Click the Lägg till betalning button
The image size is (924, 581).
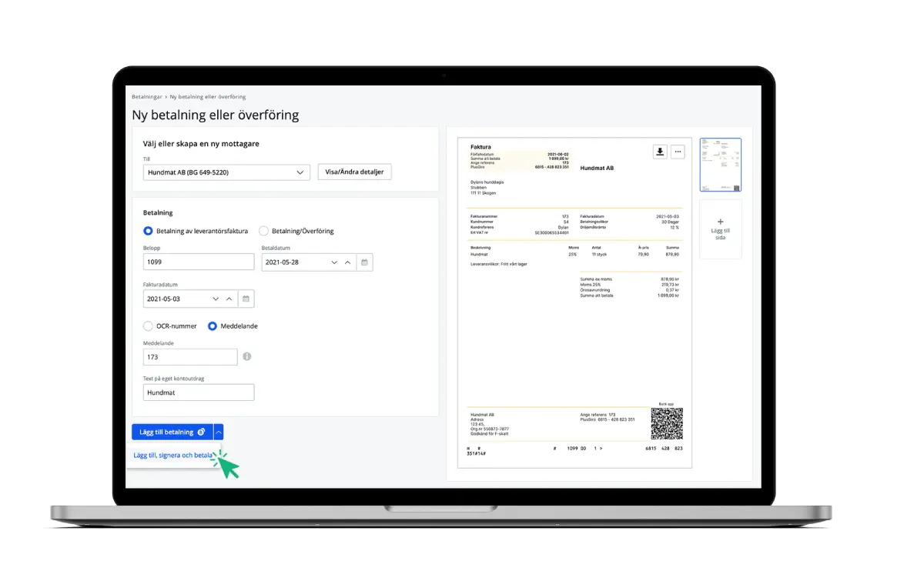(x=172, y=432)
